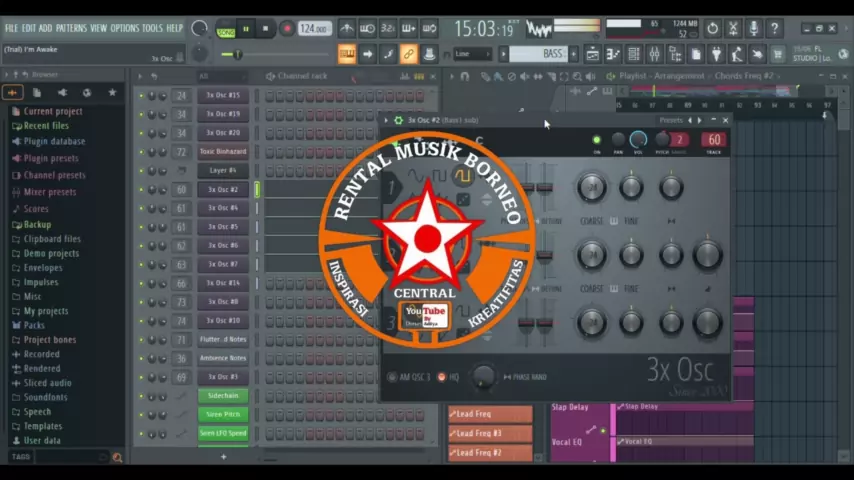Click the 3x Osc plugin gear icon

coord(398,120)
